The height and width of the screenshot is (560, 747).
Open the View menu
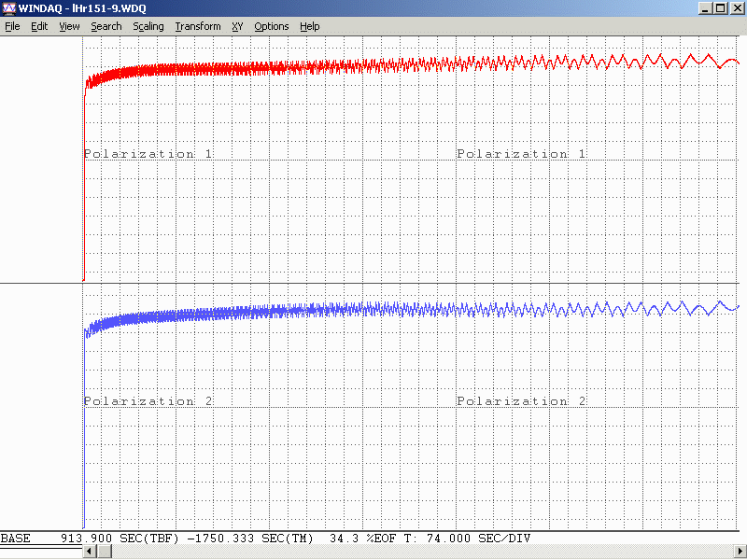coord(69,26)
